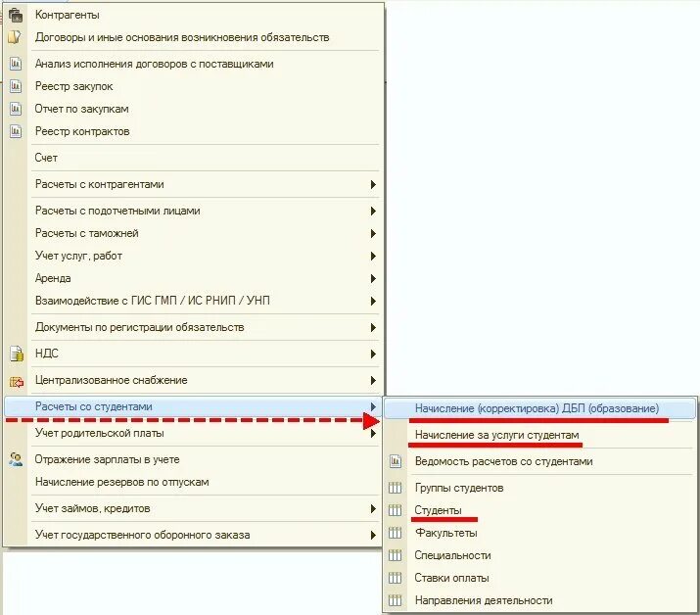Click the table icon beside Специальности

coord(396,555)
